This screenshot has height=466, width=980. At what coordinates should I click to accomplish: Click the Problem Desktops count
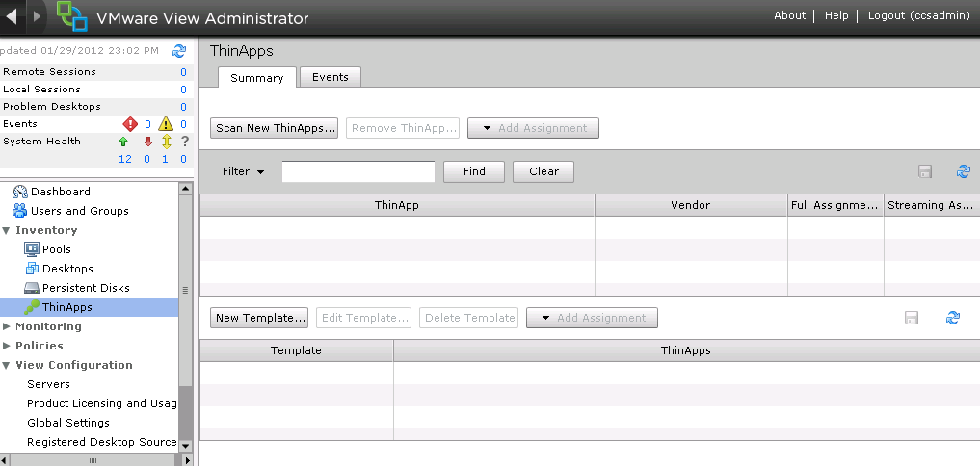pos(183,107)
